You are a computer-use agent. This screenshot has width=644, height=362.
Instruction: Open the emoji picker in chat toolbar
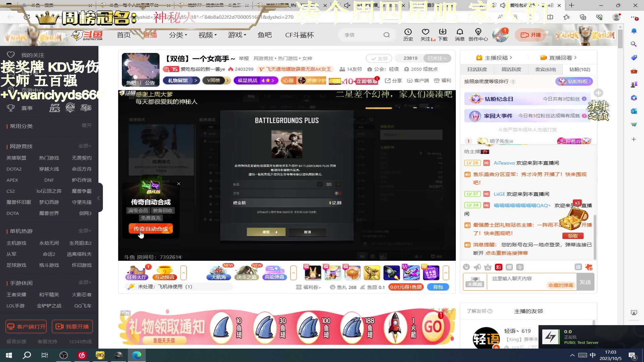[466, 267]
